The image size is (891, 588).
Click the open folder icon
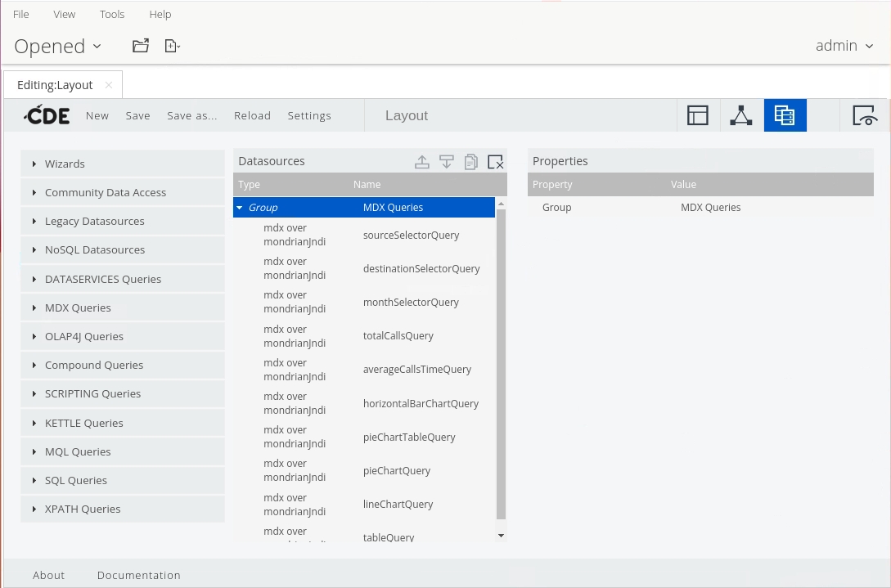click(x=141, y=46)
